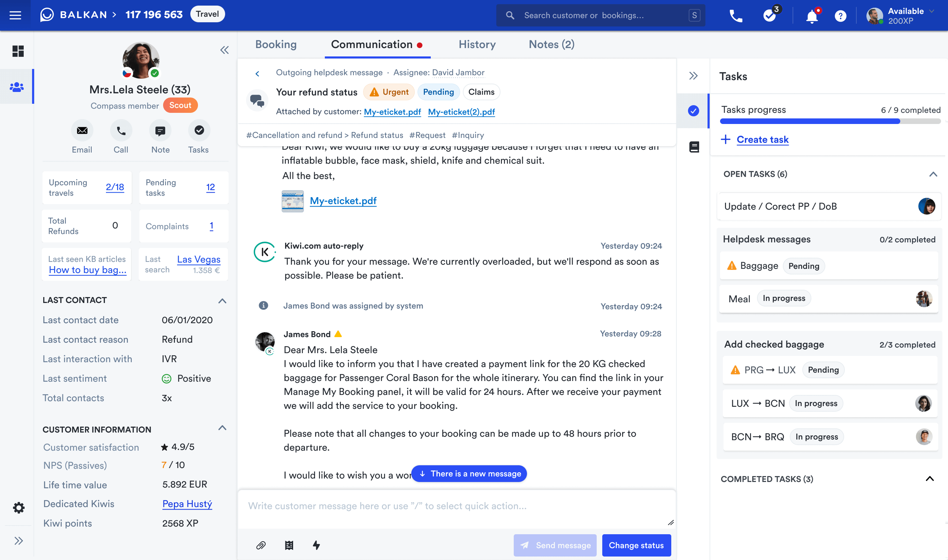Expand the left sidebar with double chevron
The image size is (948, 560).
coord(18,541)
